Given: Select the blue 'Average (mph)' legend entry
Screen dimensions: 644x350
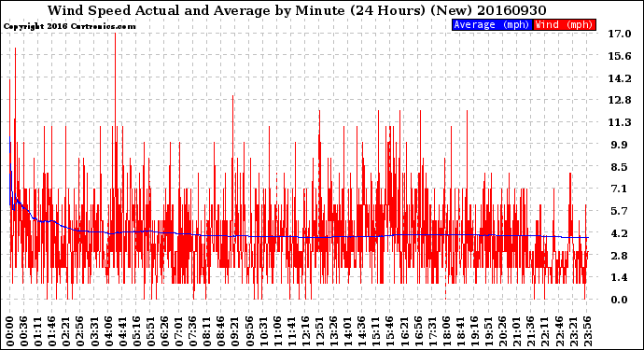Looking at the screenshot, I should 492,24.
